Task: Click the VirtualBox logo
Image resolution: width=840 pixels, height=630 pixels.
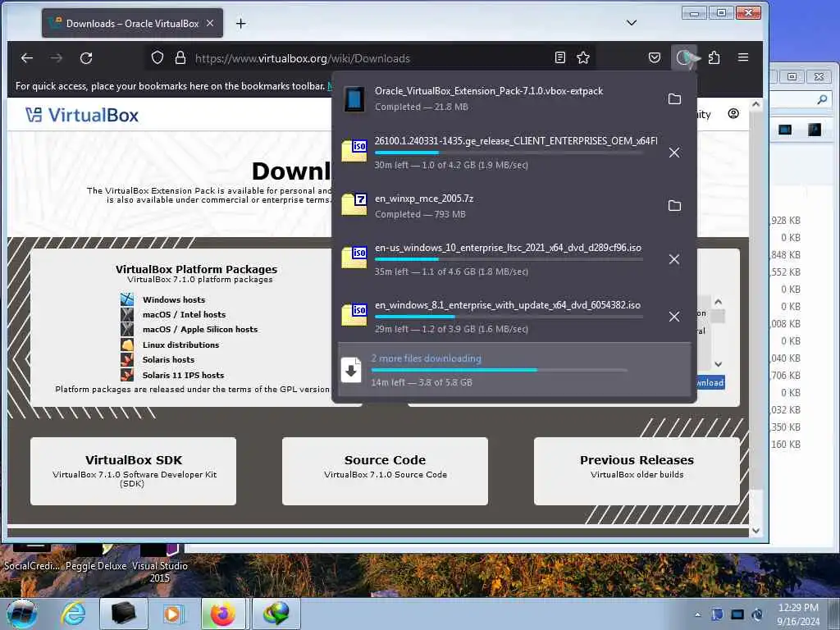Action: (82, 115)
